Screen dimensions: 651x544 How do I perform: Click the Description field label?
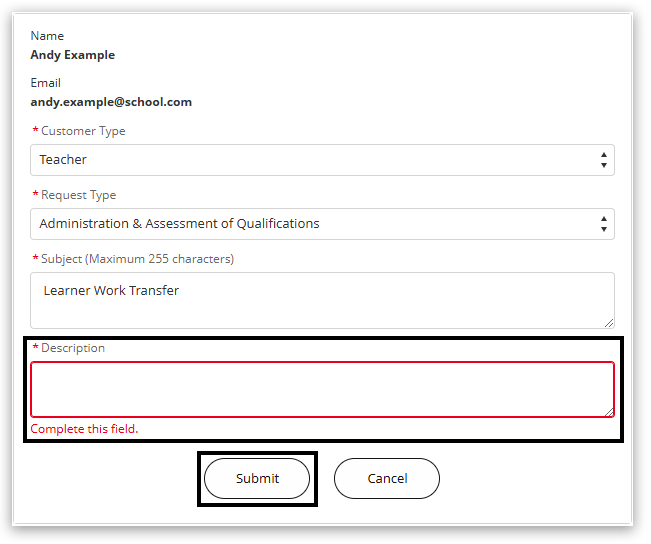[x=72, y=348]
